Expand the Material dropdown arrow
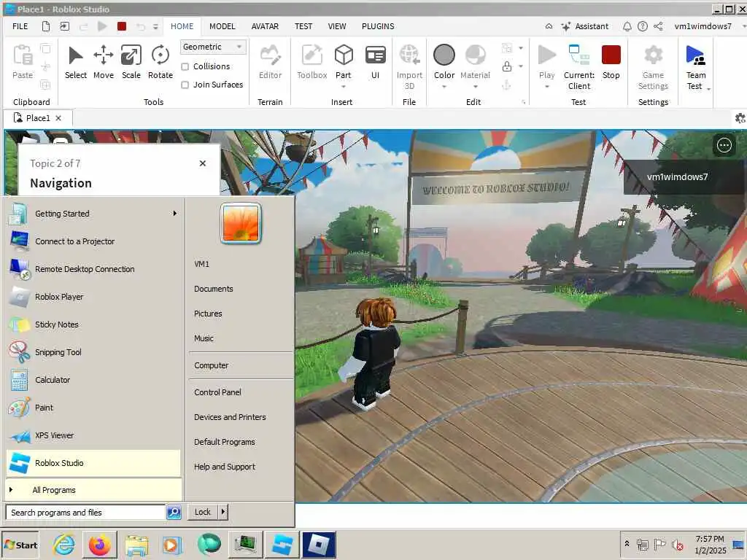This screenshot has width=747, height=560. tap(475, 87)
